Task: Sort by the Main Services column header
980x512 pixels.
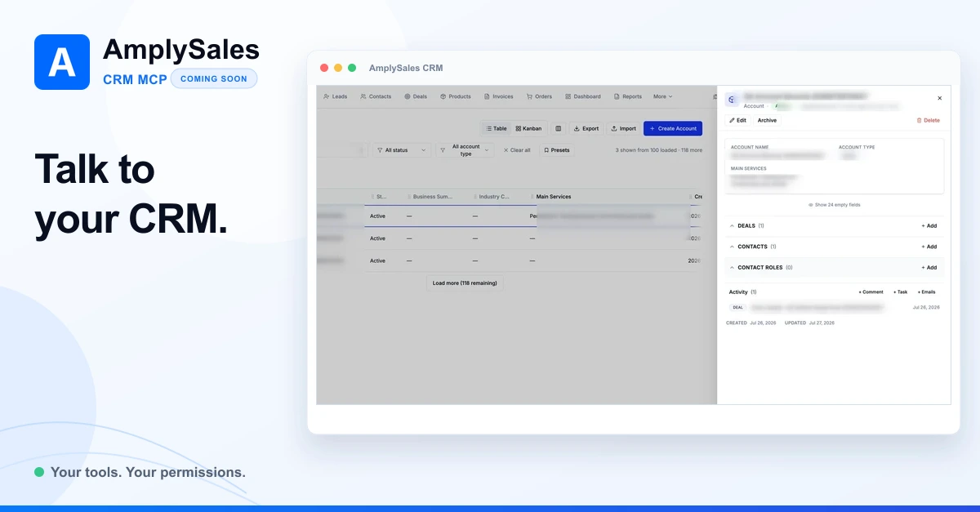Action: click(x=554, y=197)
